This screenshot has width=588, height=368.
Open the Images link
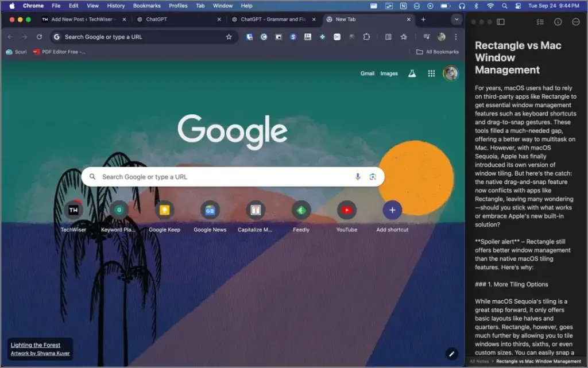point(389,73)
